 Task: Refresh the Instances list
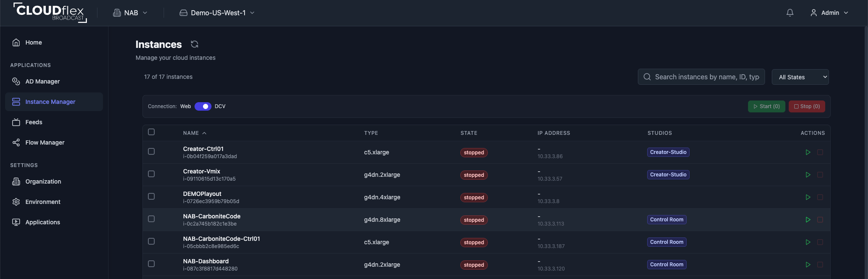195,44
